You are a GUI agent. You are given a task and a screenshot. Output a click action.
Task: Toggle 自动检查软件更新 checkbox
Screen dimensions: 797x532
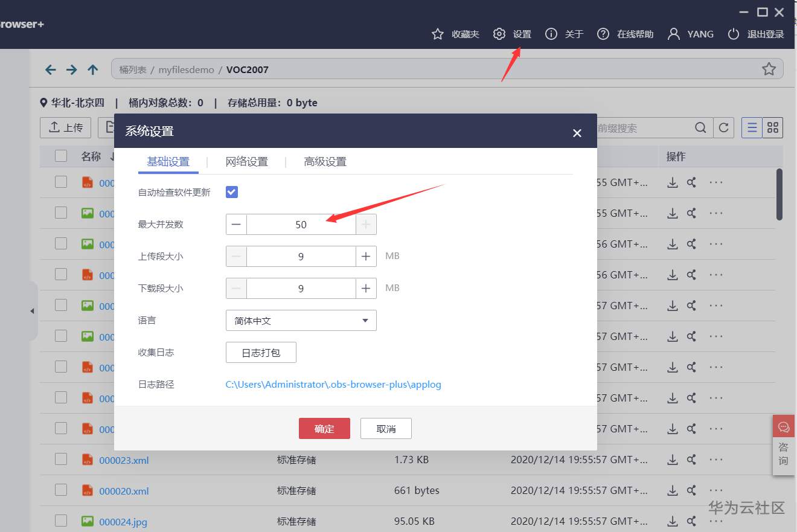[232, 192]
